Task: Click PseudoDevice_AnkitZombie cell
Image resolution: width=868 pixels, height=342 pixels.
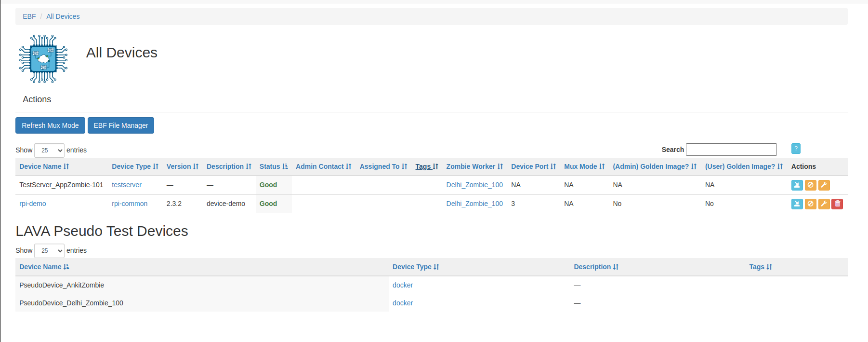Action: point(202,285)
